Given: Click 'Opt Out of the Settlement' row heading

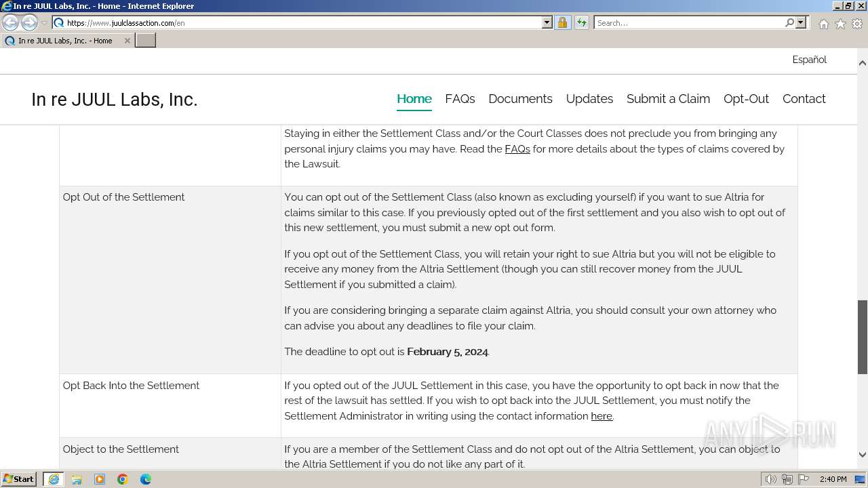Looking at the screenshot, I should (123, 197).
